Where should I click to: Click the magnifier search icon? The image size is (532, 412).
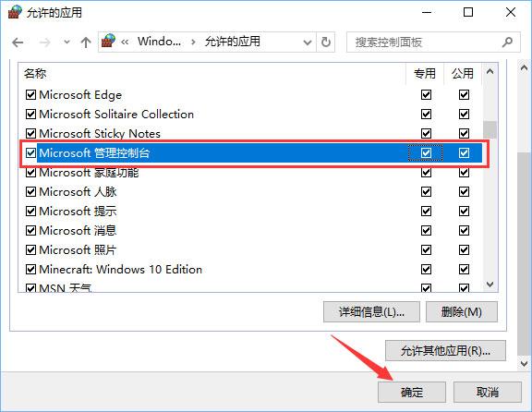click(507, 42)
